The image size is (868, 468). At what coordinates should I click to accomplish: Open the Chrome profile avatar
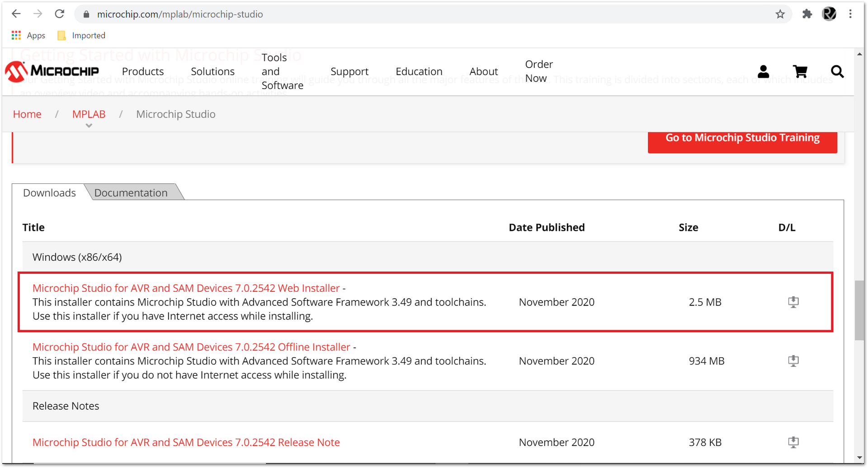(829, 14)
